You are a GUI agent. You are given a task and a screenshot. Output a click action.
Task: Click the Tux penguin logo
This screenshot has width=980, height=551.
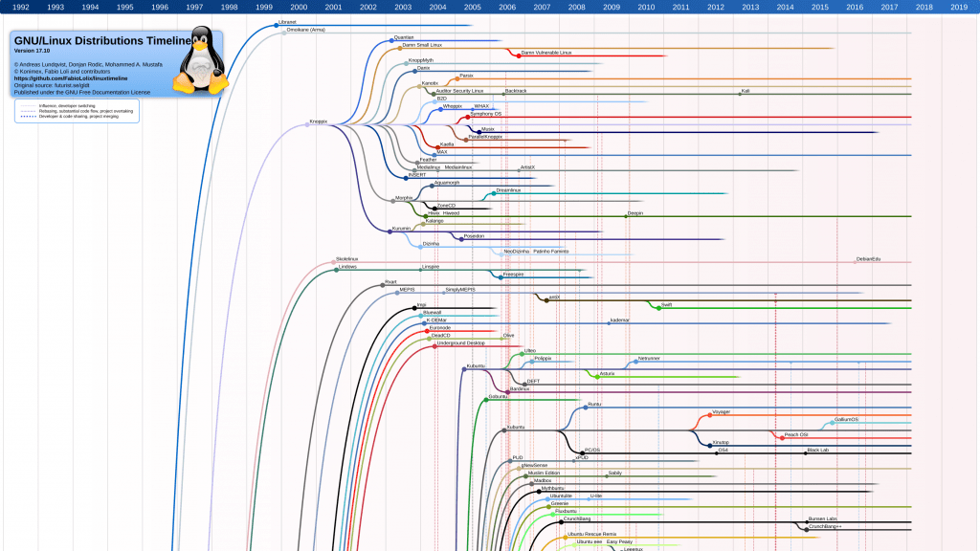pyautogui.click(x=201, y=61)
